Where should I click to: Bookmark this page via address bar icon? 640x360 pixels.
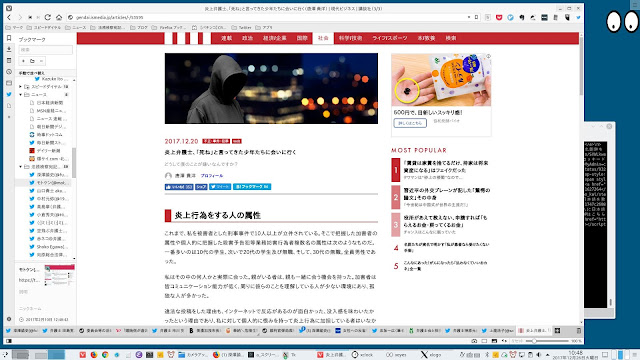pos(476,18)
